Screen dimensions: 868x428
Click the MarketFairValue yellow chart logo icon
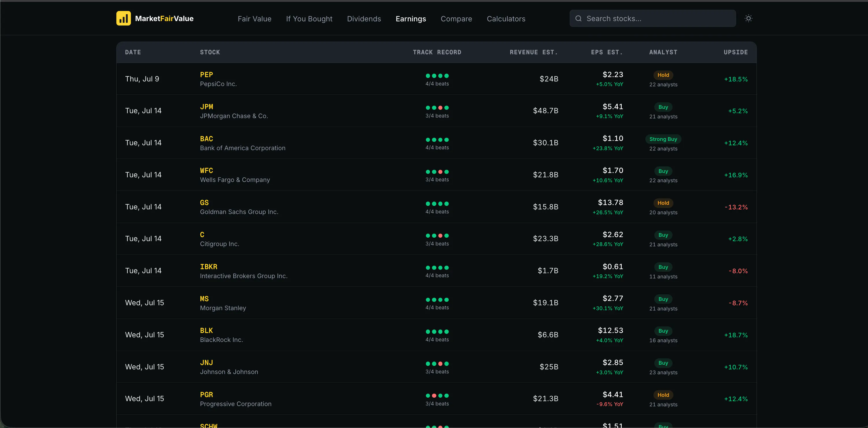pos(123,18)
